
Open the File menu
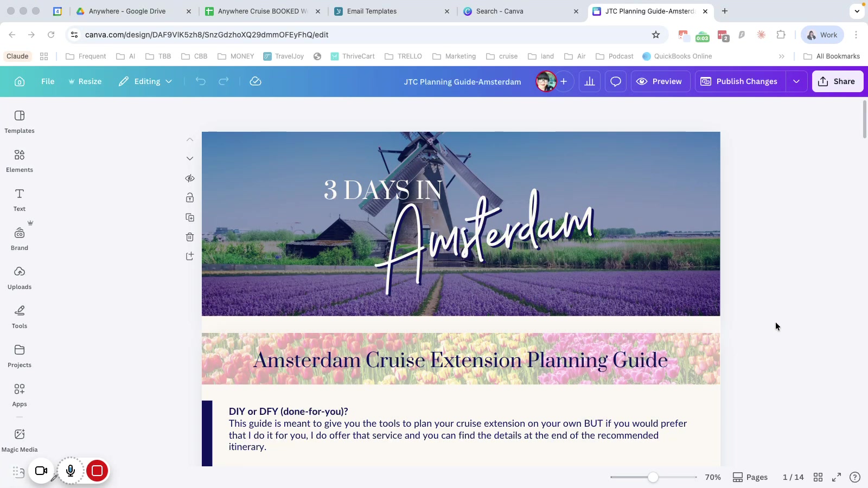(x=48, y=81)
